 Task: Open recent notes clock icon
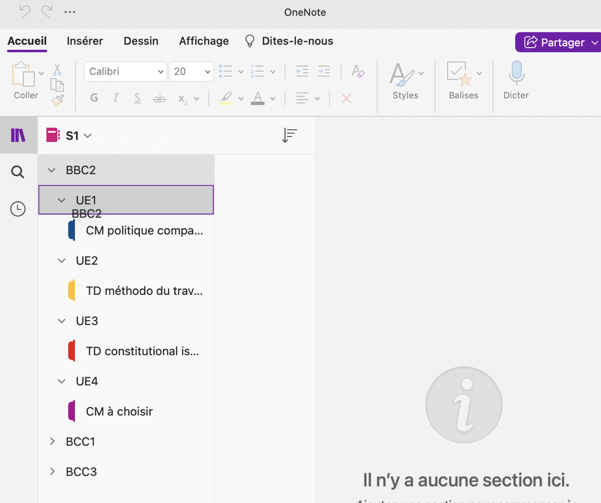(18, 209)
